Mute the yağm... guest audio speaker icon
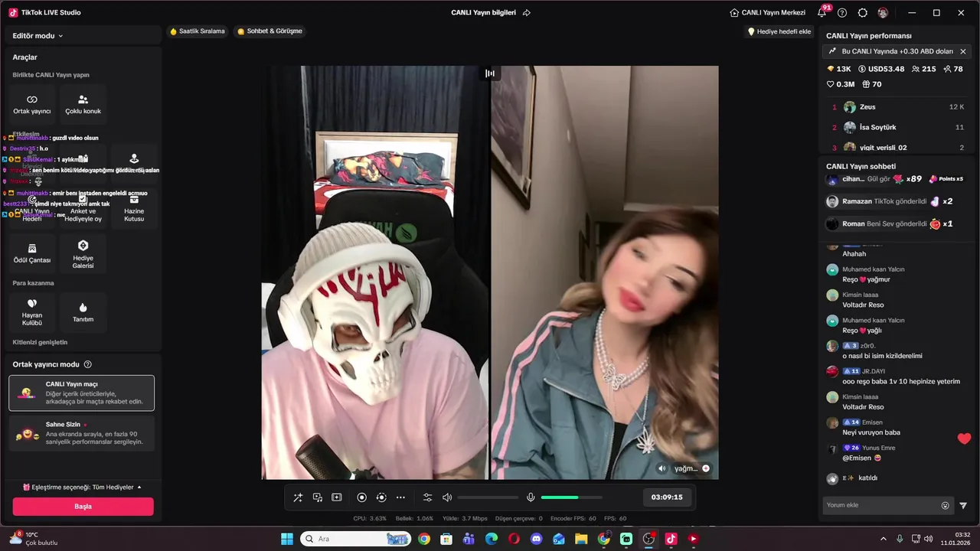Viewport: 980px width, 551px height. (x=662, y=468)
